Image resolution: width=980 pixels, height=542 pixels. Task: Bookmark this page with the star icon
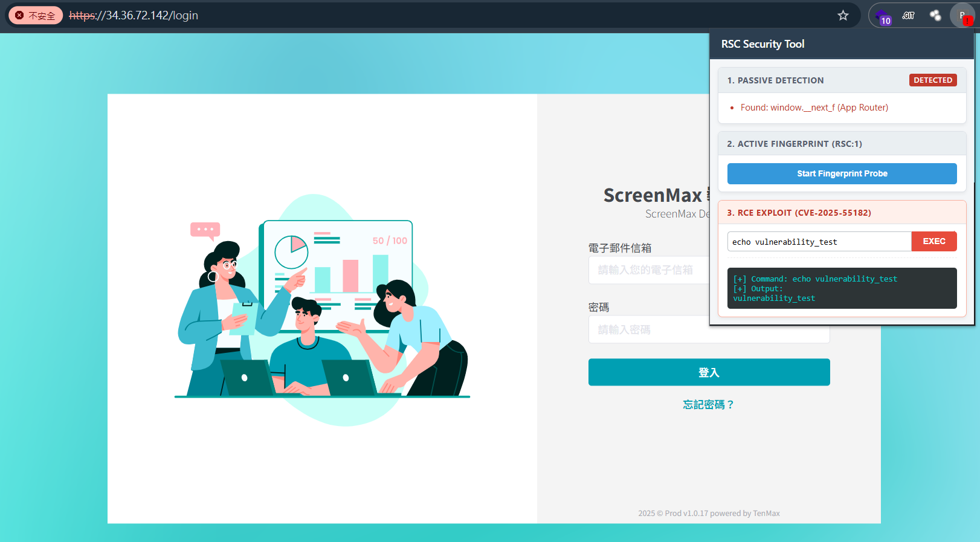click(843, 16)
